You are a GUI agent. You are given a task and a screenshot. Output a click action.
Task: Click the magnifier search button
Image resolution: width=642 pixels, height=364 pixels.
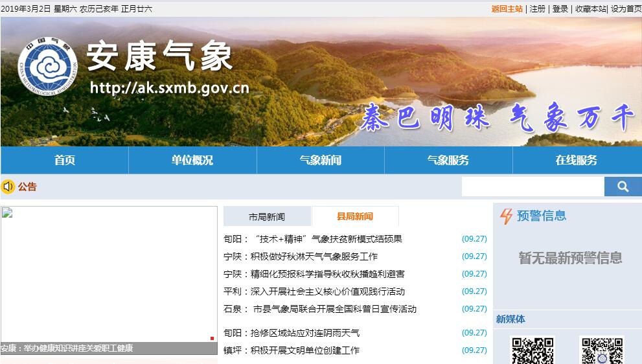point(623,187)
